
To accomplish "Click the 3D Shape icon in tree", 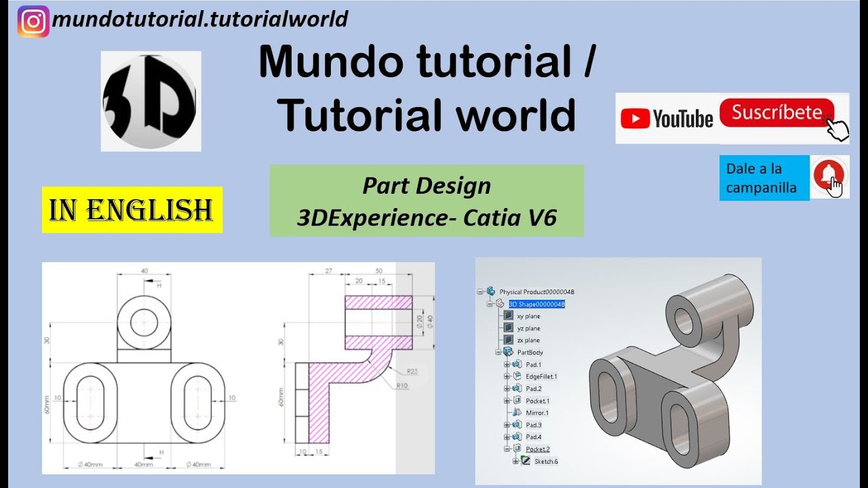I will [500, 304].
